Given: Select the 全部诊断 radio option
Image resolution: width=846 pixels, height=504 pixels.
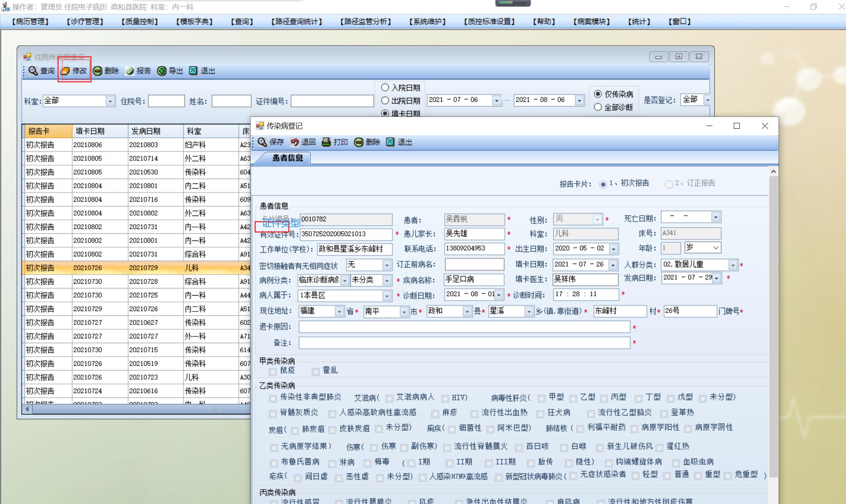Looking at the screenshot, I should tap(598, 107).
